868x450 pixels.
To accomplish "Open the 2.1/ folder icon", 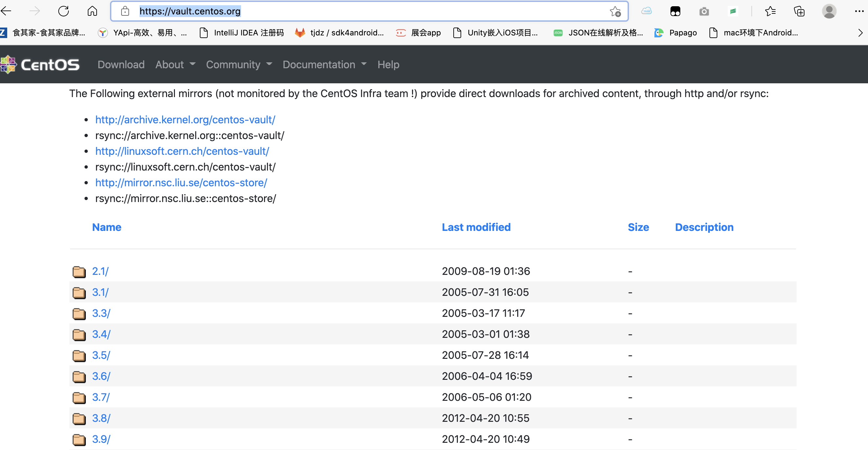I will point(79,272).
